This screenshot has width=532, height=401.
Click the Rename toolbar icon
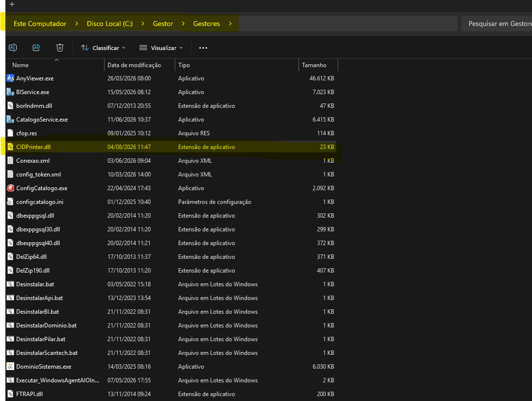tap(13, 48)
